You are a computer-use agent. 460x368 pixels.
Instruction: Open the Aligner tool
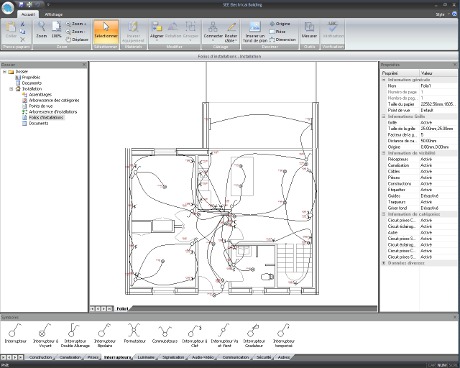coord(157,31)
